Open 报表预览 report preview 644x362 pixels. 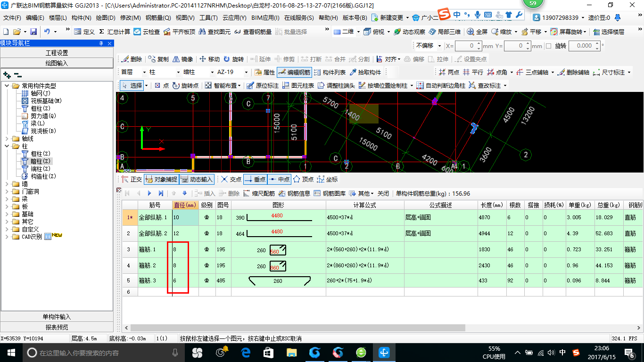[x=57, y=327]
